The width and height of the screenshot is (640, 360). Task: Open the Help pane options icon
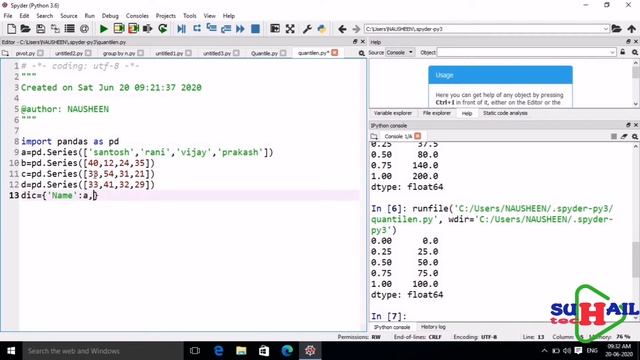click(635, 52)
